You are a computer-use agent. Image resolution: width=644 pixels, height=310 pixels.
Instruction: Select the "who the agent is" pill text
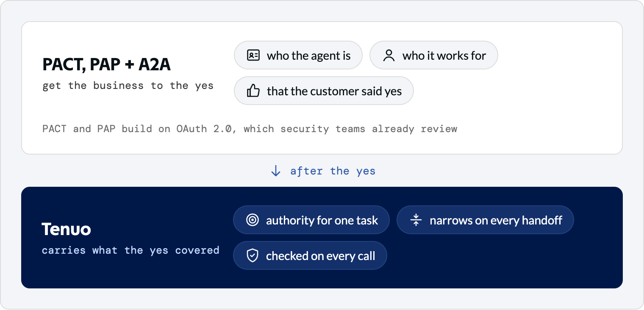point(309,55)
